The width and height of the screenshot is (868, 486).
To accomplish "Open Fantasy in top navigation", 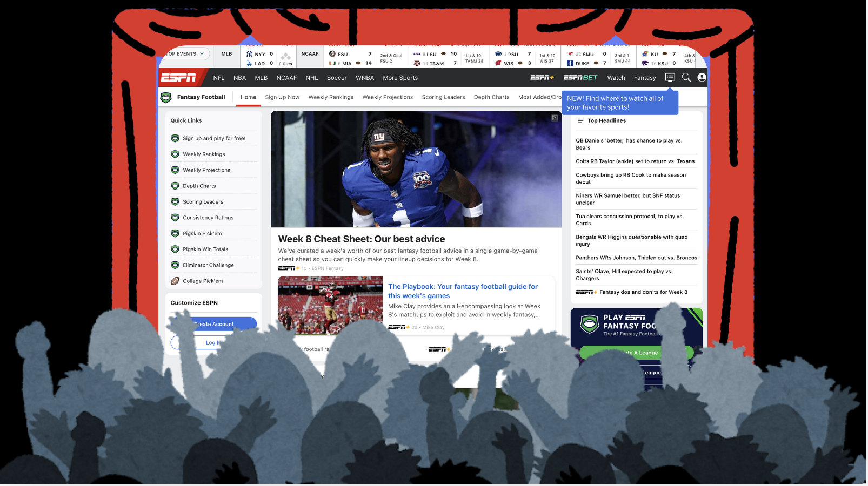I will (x=645, y=78).
